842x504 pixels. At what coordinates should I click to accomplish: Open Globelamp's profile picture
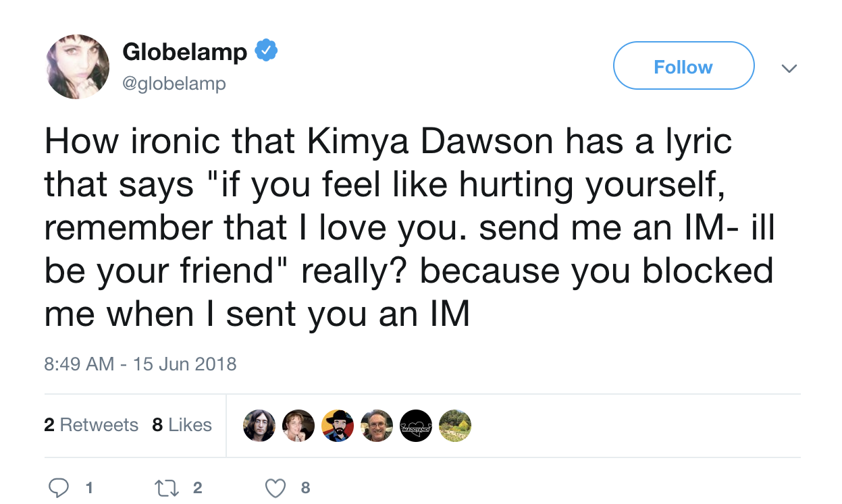click(x=78, y=67)
